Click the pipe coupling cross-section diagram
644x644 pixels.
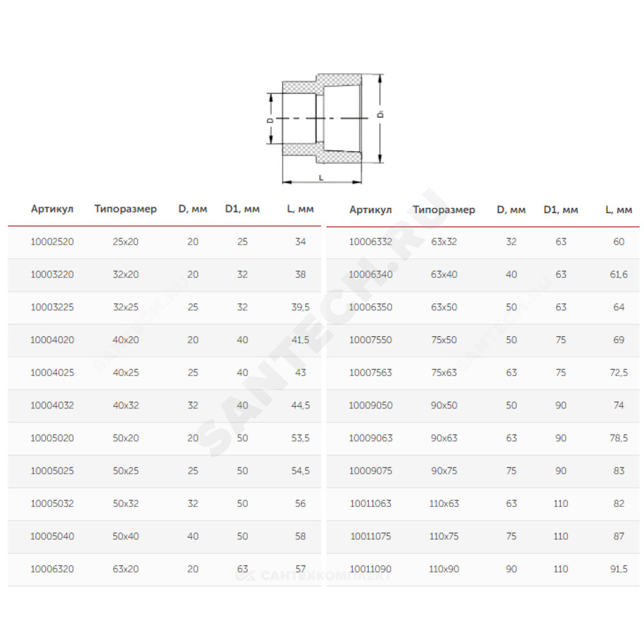(325, 128)
